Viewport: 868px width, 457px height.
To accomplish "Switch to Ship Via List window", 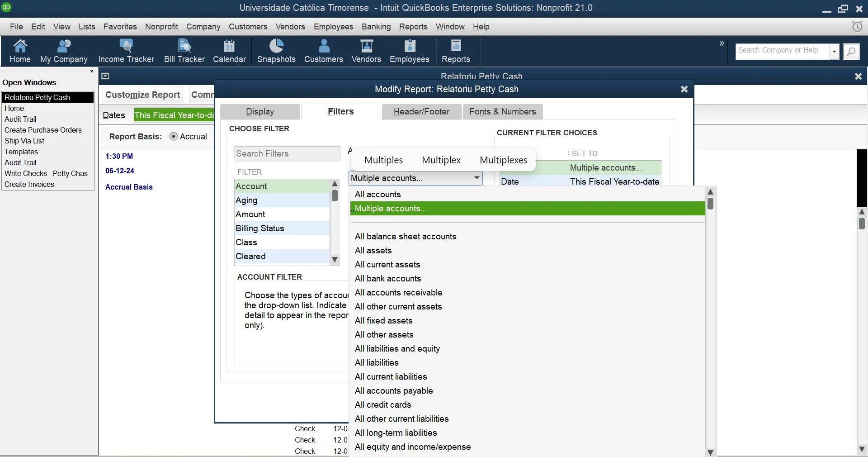I will point(47,141).
